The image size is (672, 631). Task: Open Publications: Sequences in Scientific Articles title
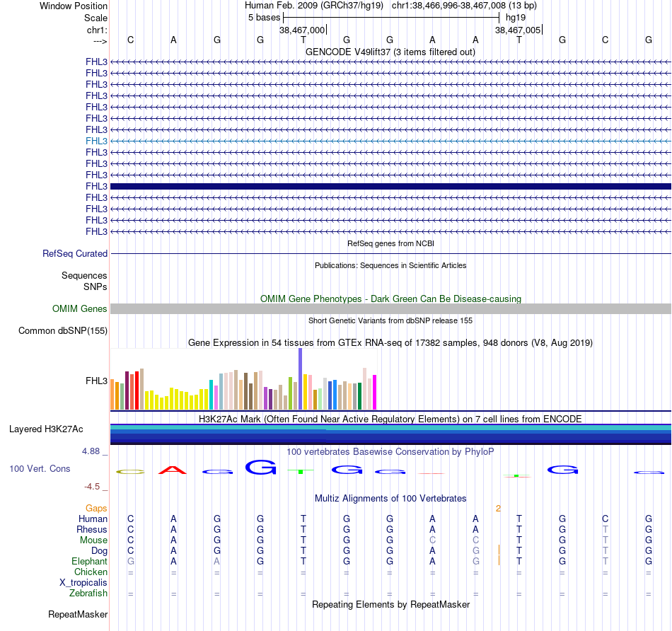tap(390, 265)
